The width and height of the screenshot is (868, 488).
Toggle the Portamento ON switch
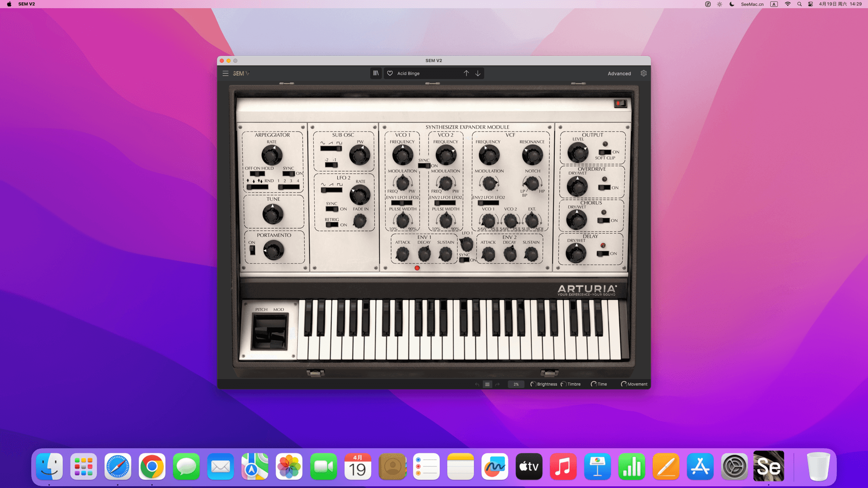[x=252, y=250]
